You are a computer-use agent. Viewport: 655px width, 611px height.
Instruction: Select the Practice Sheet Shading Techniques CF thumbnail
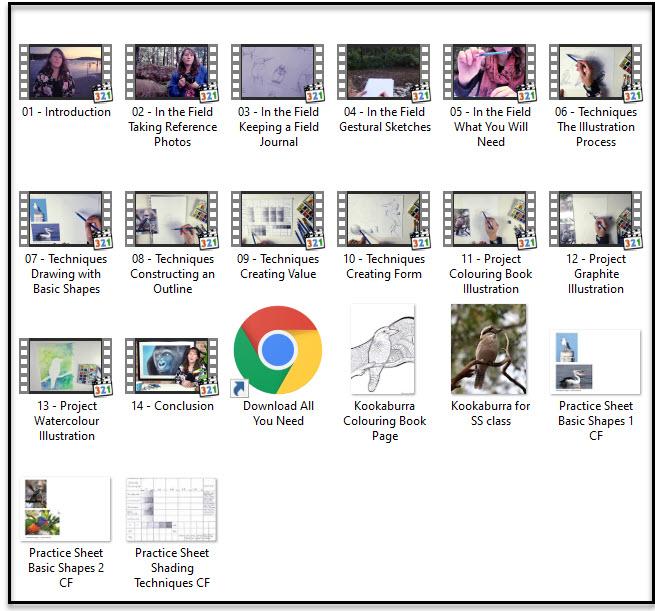click(x=172, y=509)
